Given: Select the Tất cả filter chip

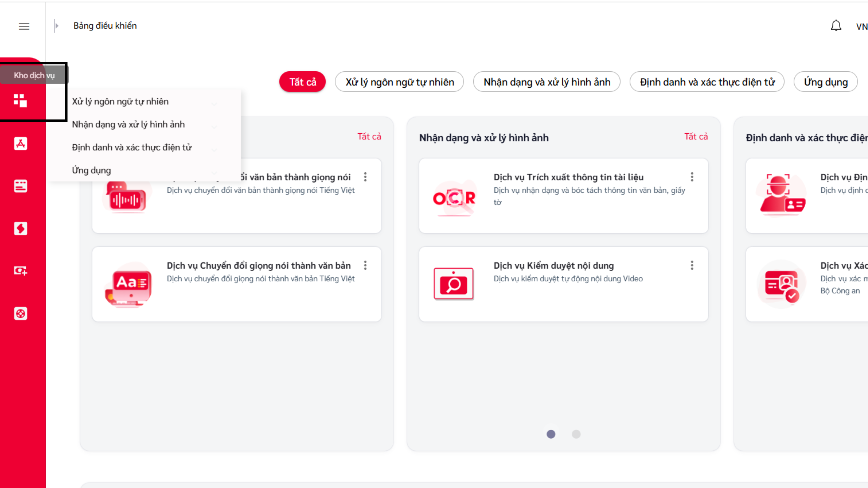Looking at the screenshot, I should [x=303, y=82].
